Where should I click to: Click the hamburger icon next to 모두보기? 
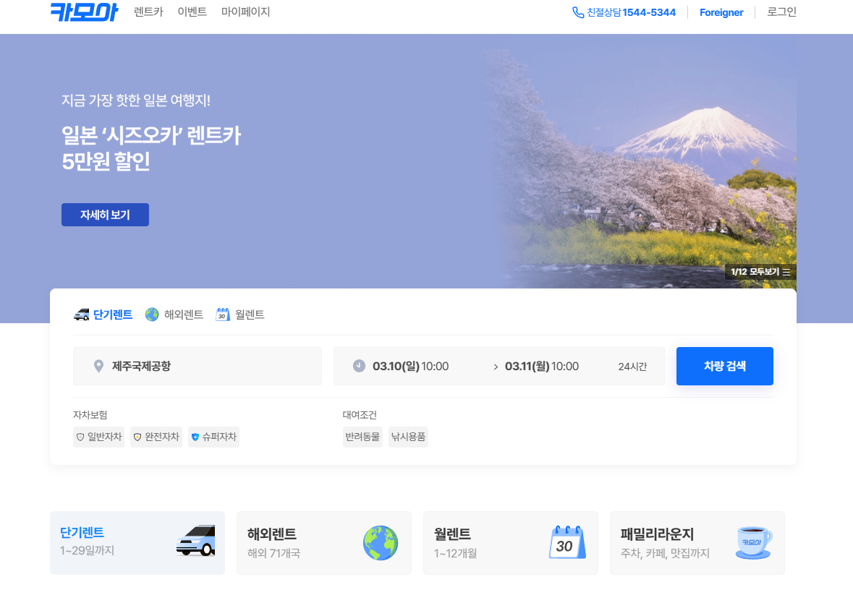click(786, 272)
